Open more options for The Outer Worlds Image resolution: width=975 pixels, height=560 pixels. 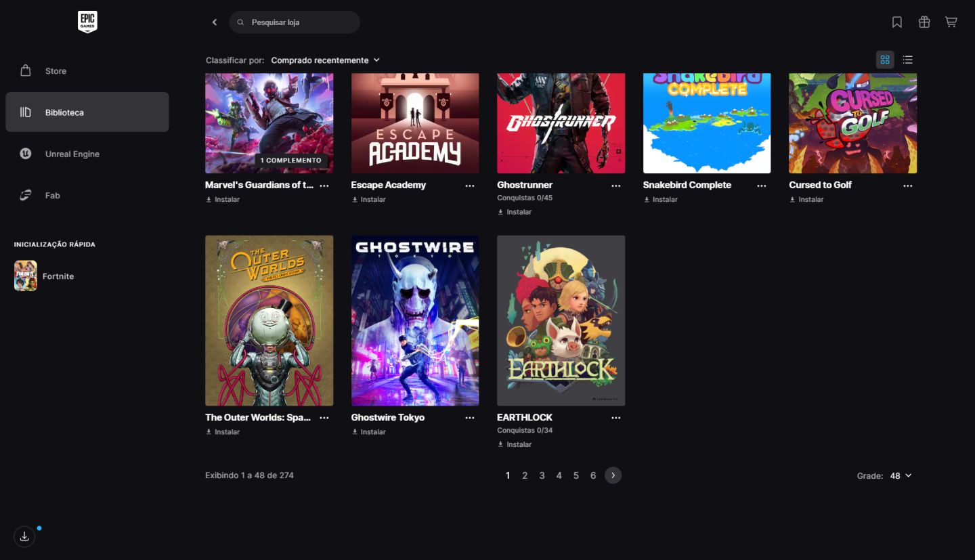point(324,418)
